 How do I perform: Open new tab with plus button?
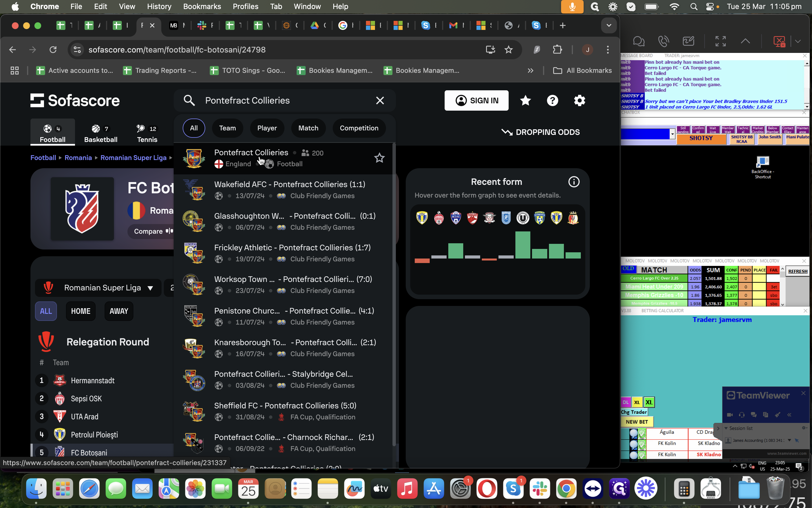point(563,25)
